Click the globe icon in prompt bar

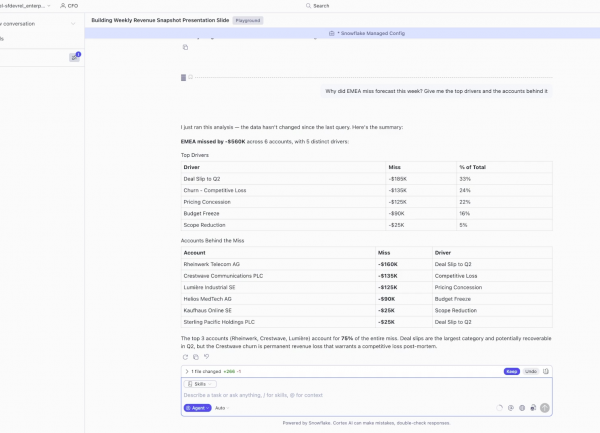(522, 408)
